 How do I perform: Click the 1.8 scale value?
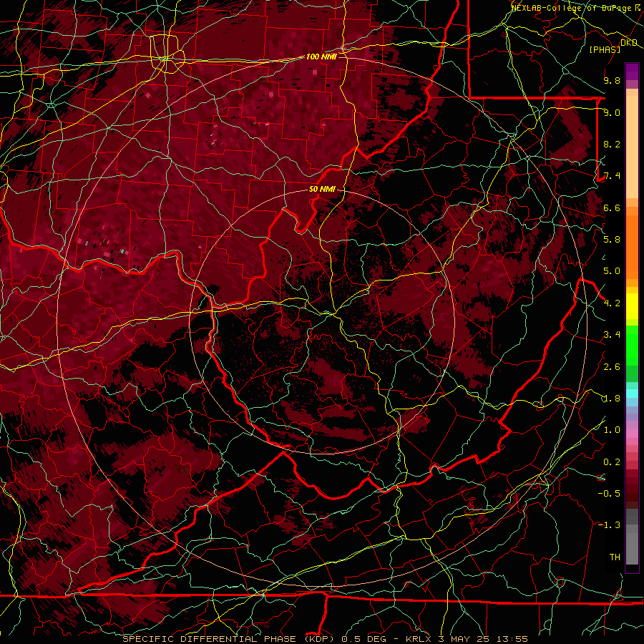(x=612, y=399)
